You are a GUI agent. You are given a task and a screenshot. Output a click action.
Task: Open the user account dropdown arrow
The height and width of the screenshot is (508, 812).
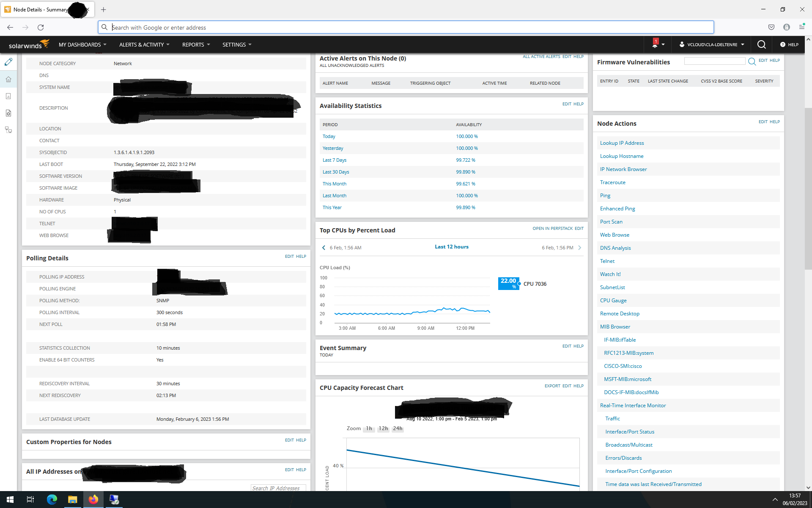(x=742, y=44)
